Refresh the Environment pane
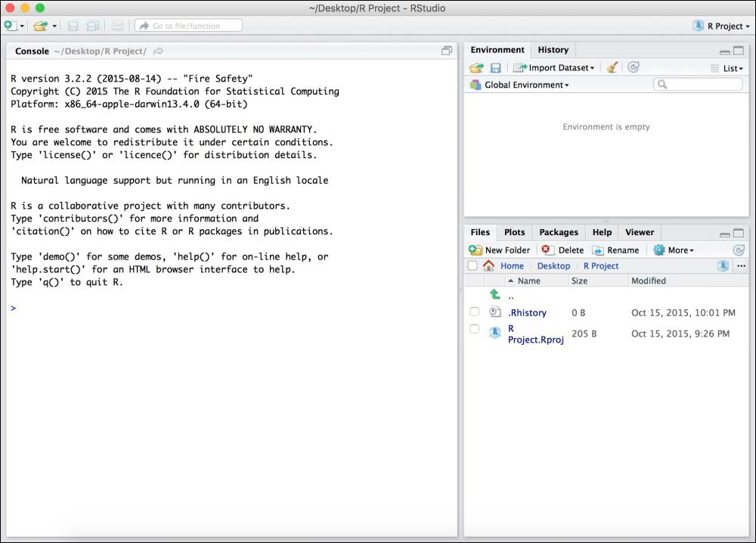 tap(634, 67)
